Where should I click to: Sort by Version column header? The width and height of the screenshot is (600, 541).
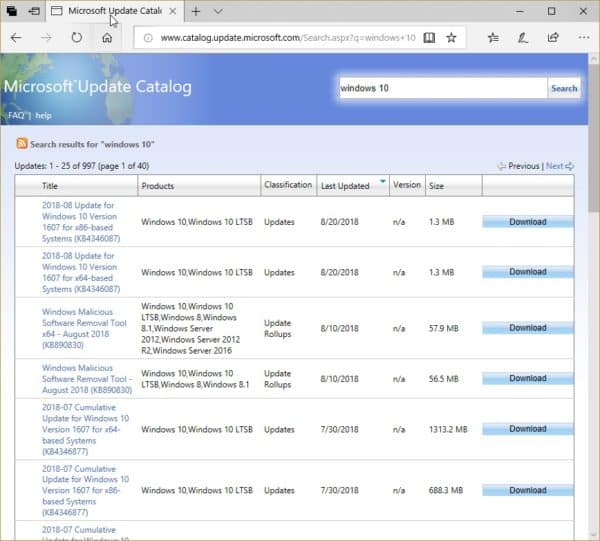coord(407,185)
